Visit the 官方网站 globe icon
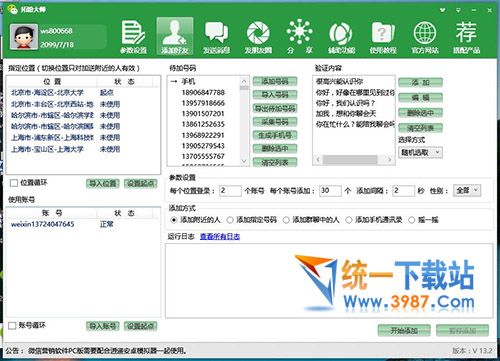 tap(425, 37)
